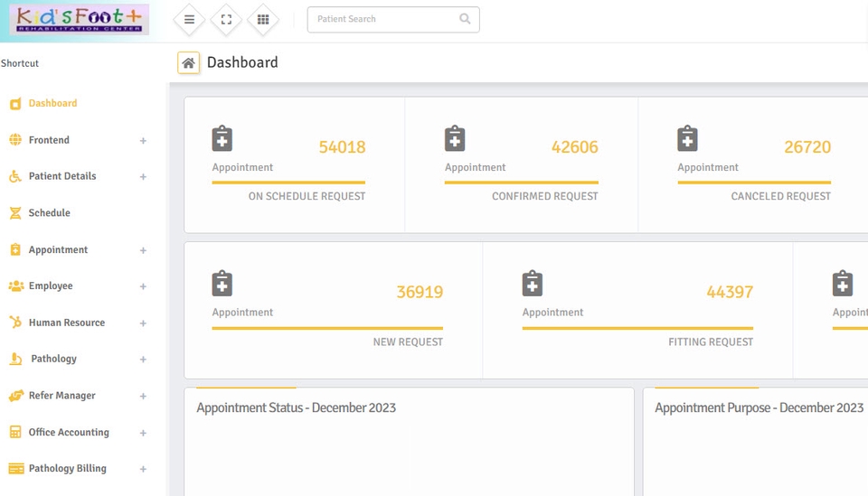Expand the Patient Details submenu
868x496 pixels.
point(143,177)
